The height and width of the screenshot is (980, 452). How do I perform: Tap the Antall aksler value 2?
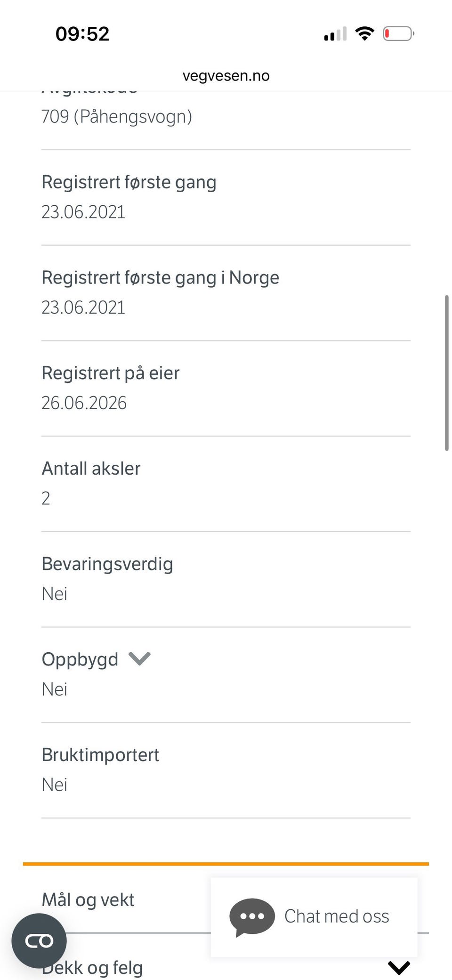46,498
